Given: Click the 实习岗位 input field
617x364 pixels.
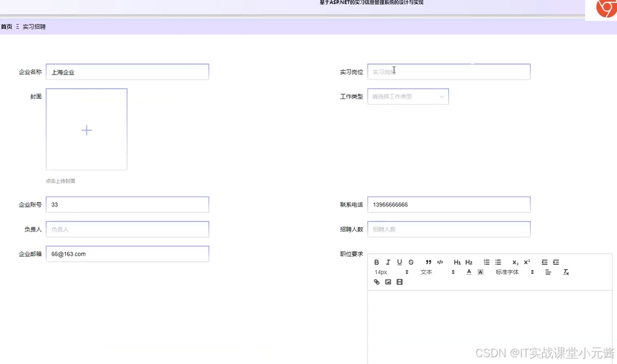Looking at the screenshot, I should click(x=448, y=71).
